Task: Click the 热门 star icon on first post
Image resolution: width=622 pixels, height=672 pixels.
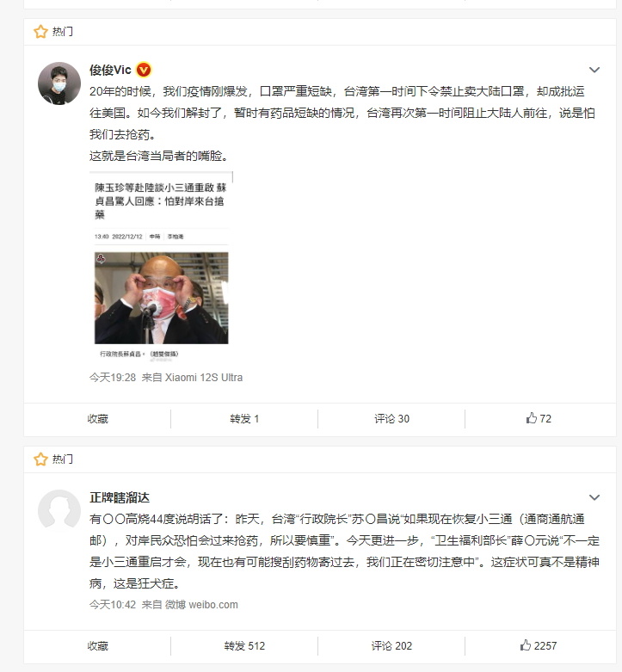Action: (x=40, y=32)
